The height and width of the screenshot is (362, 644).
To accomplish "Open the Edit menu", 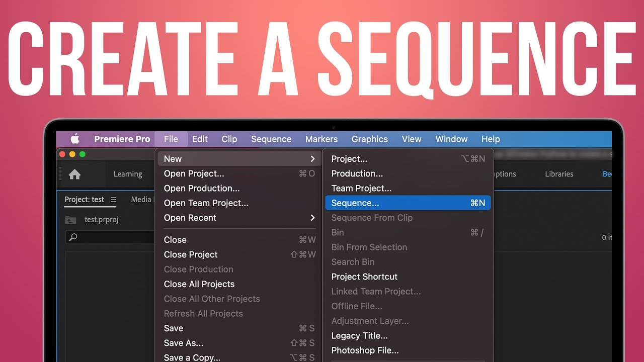I will click(200, 139).
